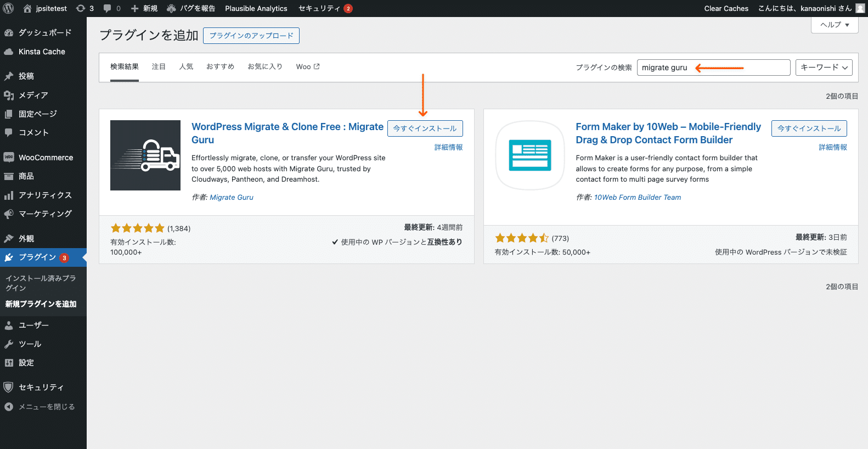Open Plausible Analytics in admin bar

point(256,8)
